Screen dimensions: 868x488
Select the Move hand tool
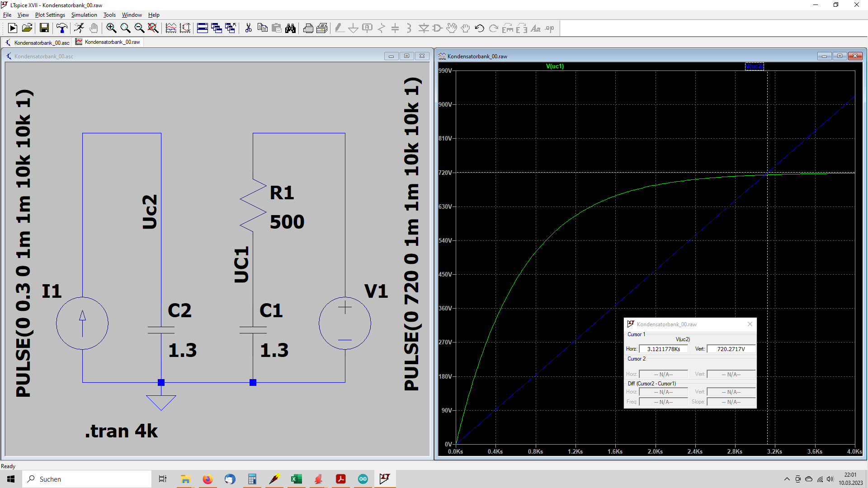(451, 28)
